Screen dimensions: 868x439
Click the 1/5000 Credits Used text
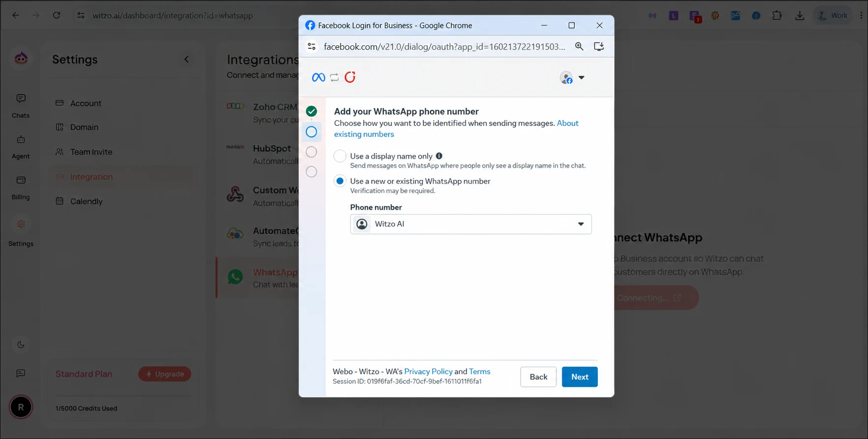tap(86, 408)
